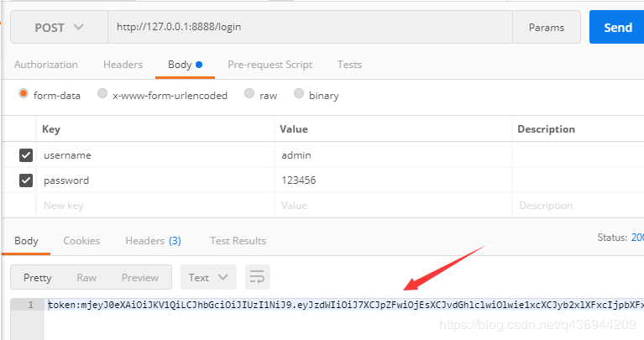Click the admin value cell

point(393,155)
